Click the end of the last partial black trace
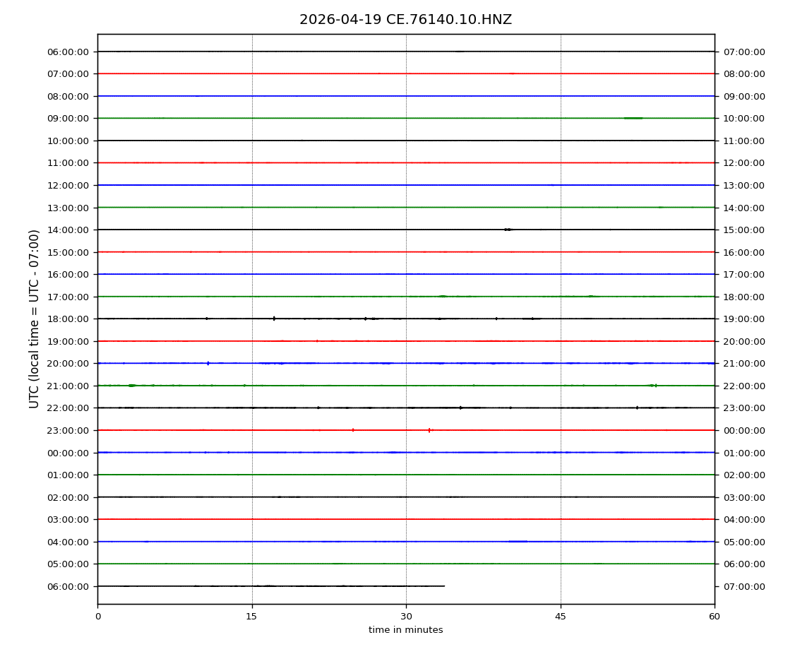812x671 pixels. [x=444, y=586]
